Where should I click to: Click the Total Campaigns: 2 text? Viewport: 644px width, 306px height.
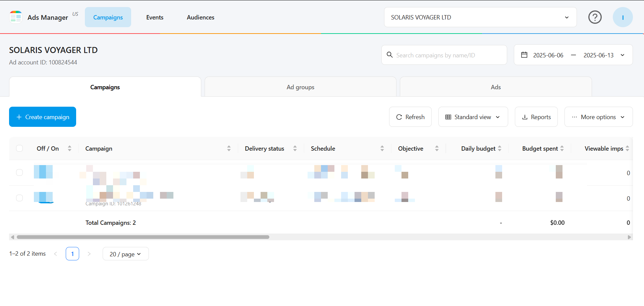click(111, 222)
